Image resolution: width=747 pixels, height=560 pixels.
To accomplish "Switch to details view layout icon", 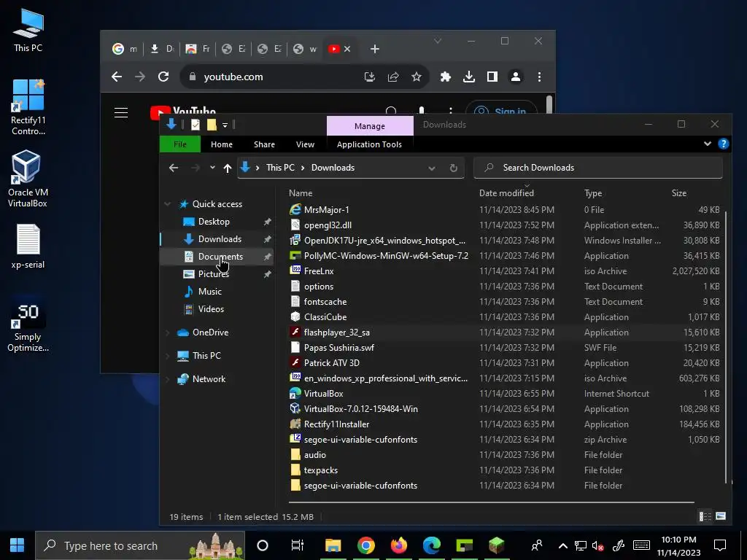I will click(x=705, y=516).
